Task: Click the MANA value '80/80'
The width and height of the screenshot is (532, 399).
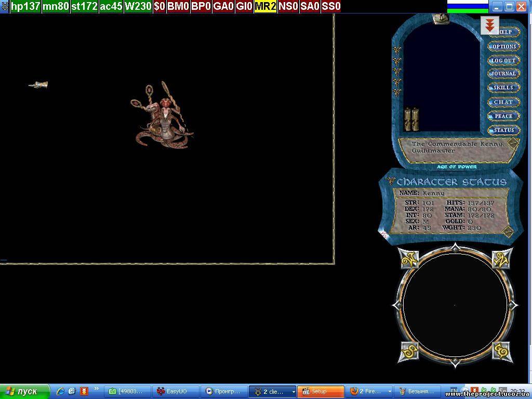Action: coord(479,209)
